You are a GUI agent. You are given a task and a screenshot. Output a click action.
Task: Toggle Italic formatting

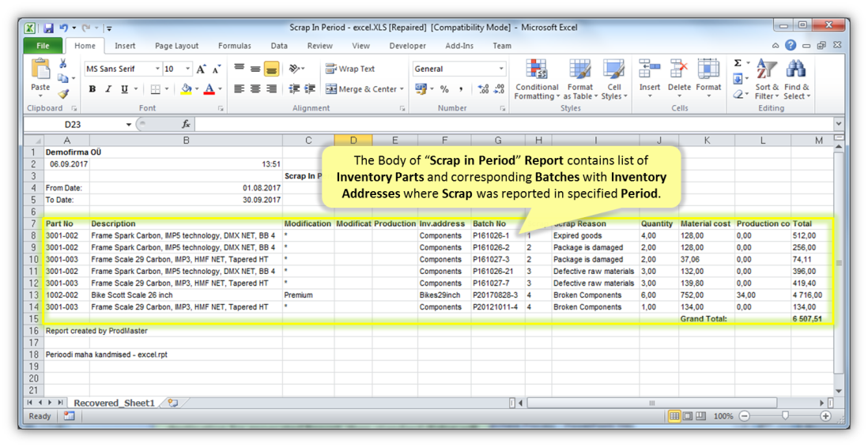[108, 89]
